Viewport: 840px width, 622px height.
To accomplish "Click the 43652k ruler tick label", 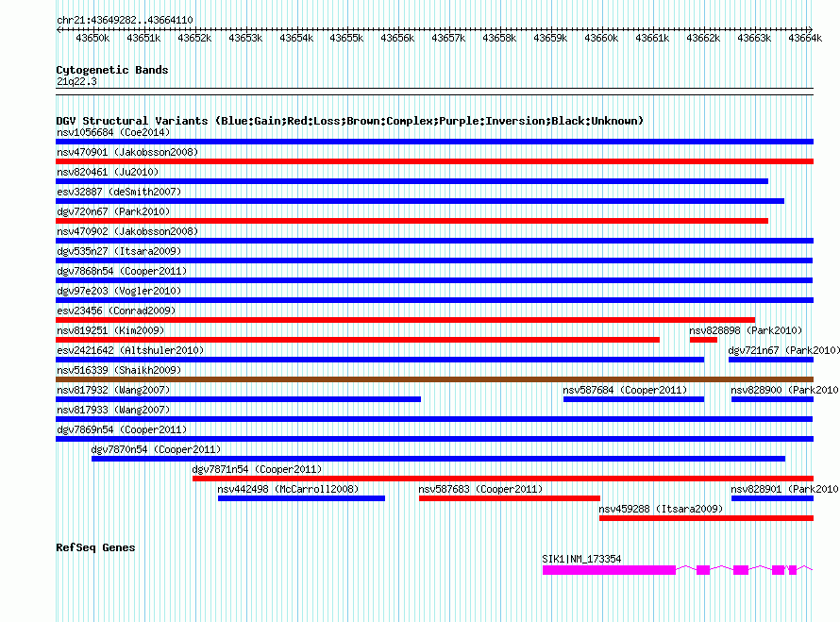I will [194, 38].
